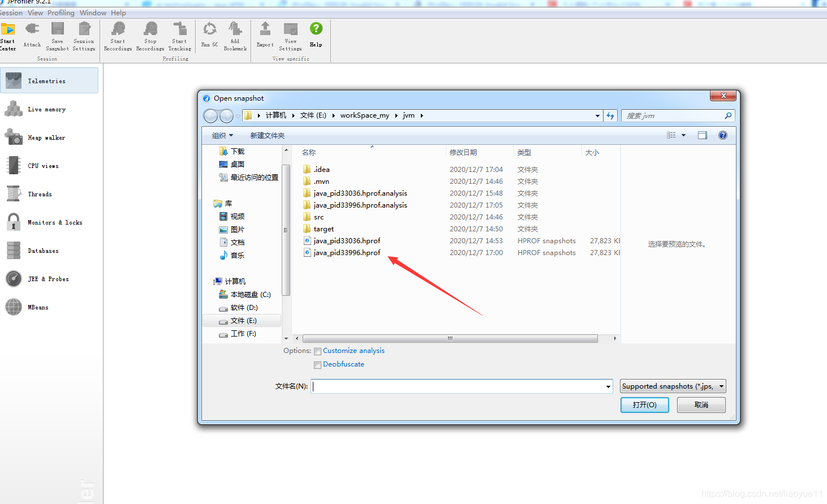The height and width of the screenshot is (504, 827).
Task: Click the Start Tracking icon
Action: [x=180, y=29]
